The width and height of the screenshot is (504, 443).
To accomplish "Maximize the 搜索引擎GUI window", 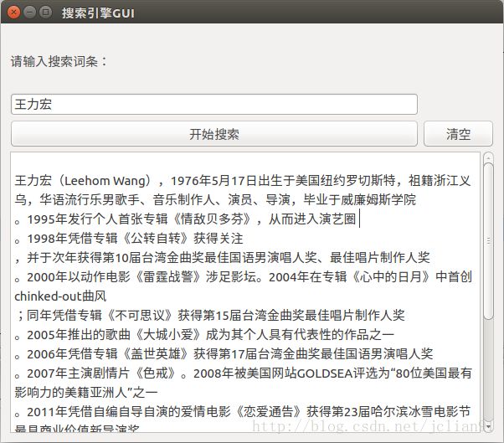I will [46, 13].
